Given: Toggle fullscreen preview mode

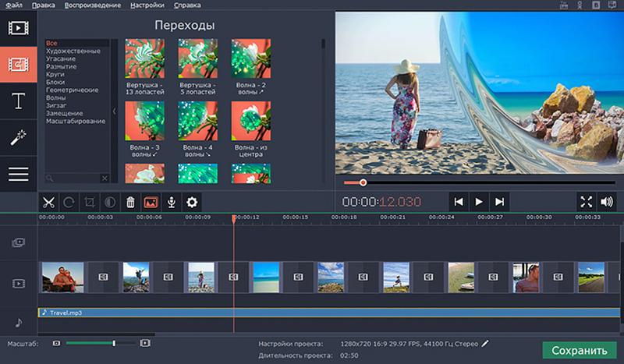Looking at the screenshot, I should [586, 202].
